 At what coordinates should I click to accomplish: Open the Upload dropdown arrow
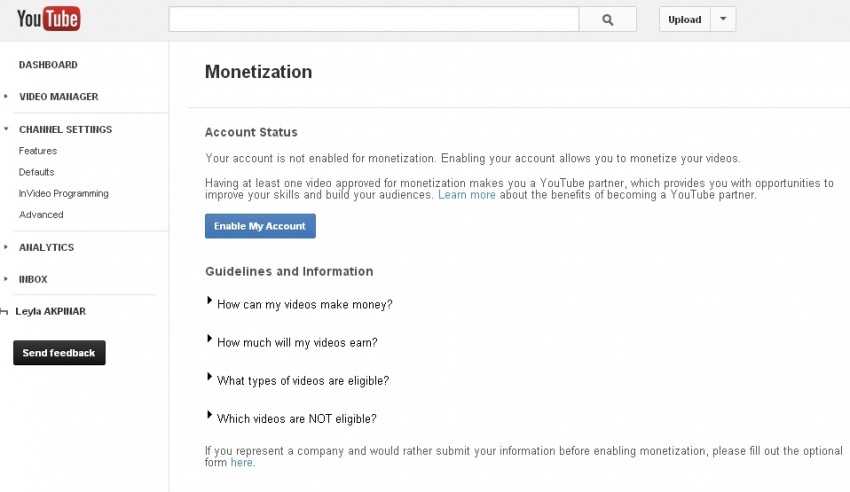[723, 19]
